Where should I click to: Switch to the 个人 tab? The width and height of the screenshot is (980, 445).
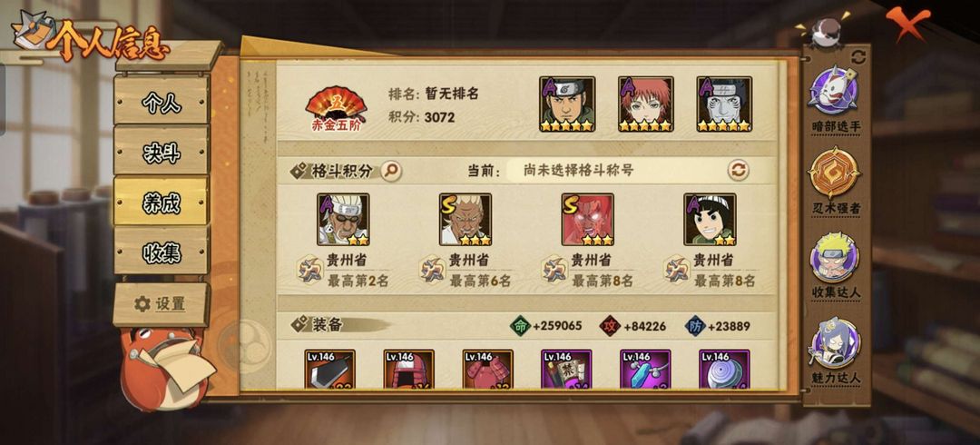click(x=162, y=101)
